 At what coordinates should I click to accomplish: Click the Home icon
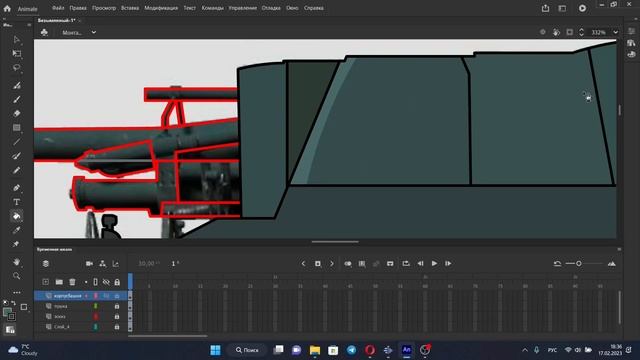[x=7, y=8]
